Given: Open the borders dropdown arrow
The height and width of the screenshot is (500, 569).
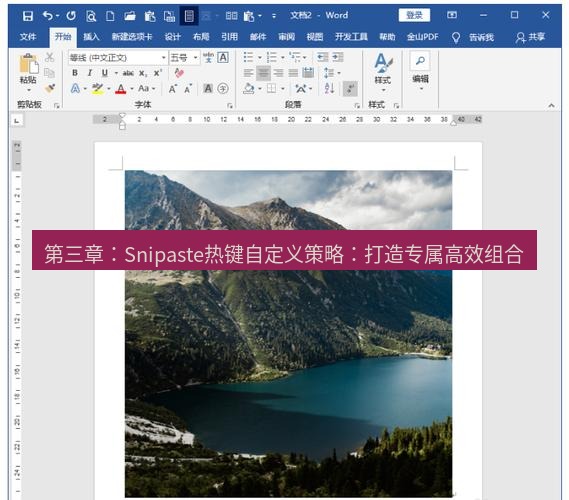Looking at the screenshot, I should coord(283,89).
